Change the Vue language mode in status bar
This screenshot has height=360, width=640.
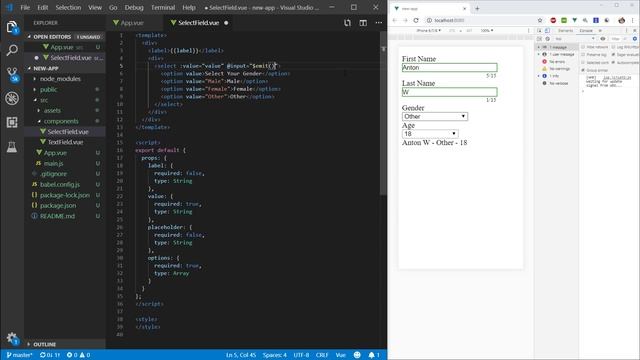[x=340, y=355]
